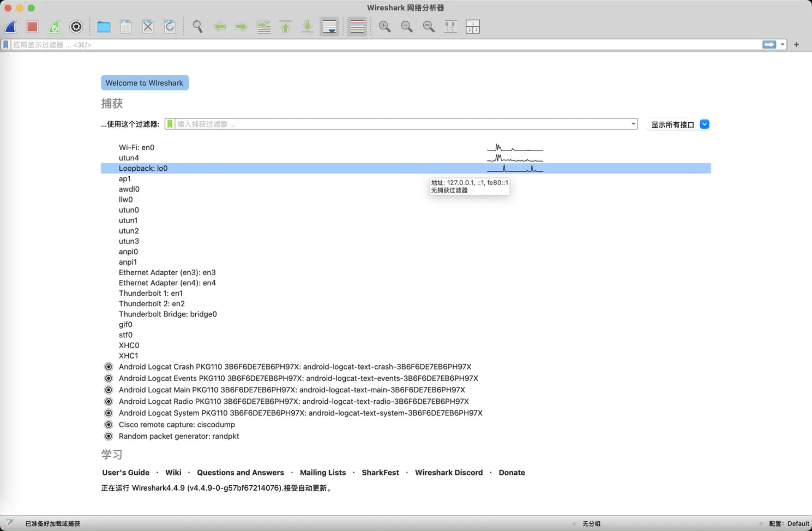The image size is (812, 531).
Task: Select Loopback: lo0 interface
Action: [406, 168]
